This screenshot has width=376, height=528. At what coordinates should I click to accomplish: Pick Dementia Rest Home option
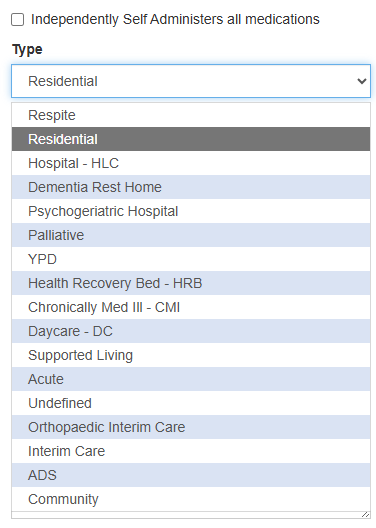(x=191, y=187)
